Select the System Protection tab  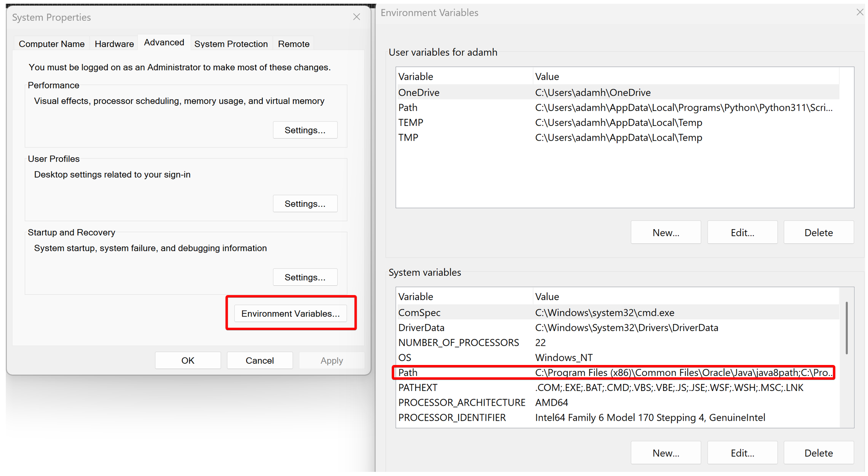coord(231,44)
